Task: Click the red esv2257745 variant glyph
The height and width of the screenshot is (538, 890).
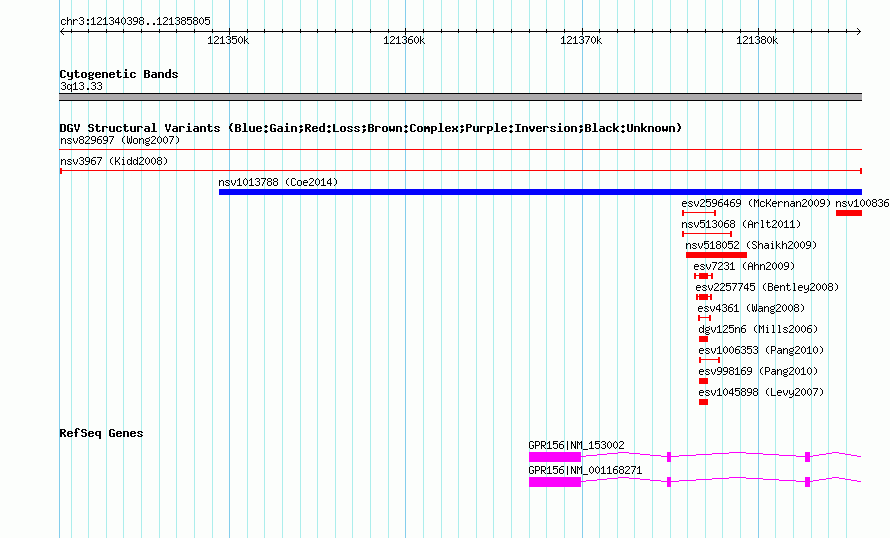Action: 704,297
